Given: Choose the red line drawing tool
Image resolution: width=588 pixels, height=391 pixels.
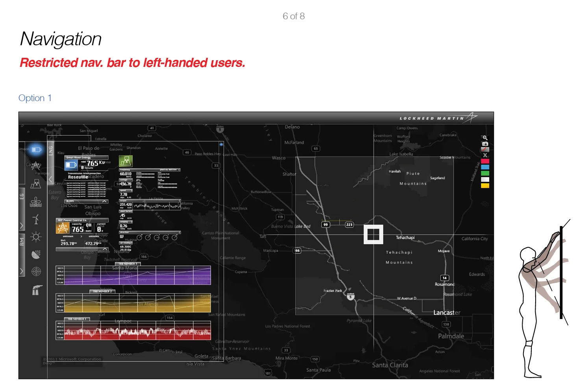Looking at the screenshot, I should click(x=485, y=149).
